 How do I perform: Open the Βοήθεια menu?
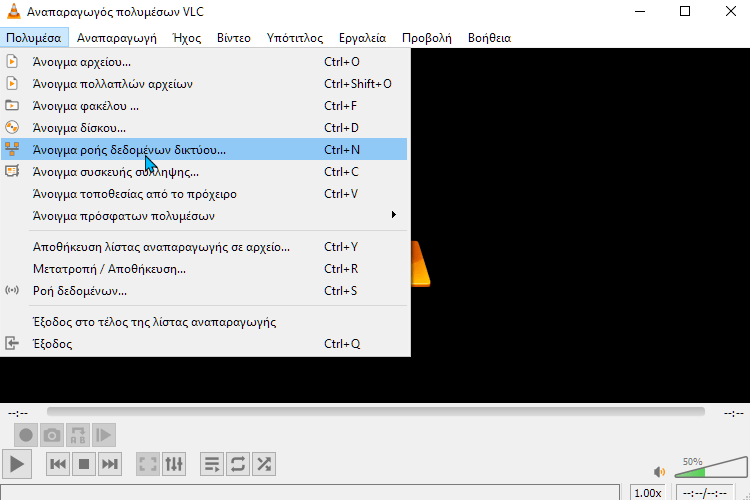(x=489, y=38)
